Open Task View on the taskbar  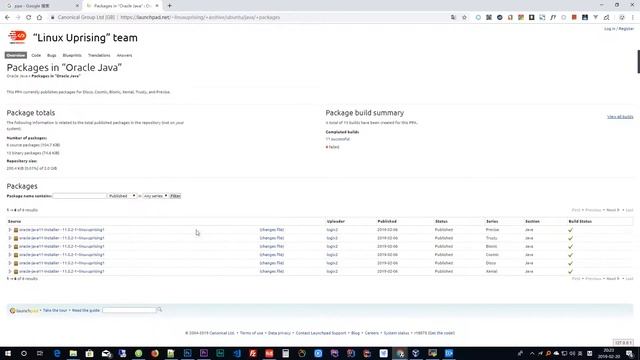point(40,353)
